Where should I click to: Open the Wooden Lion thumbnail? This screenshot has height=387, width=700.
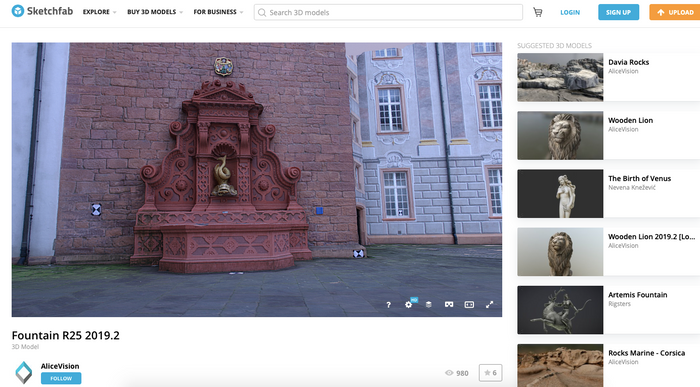click(560, 135)
